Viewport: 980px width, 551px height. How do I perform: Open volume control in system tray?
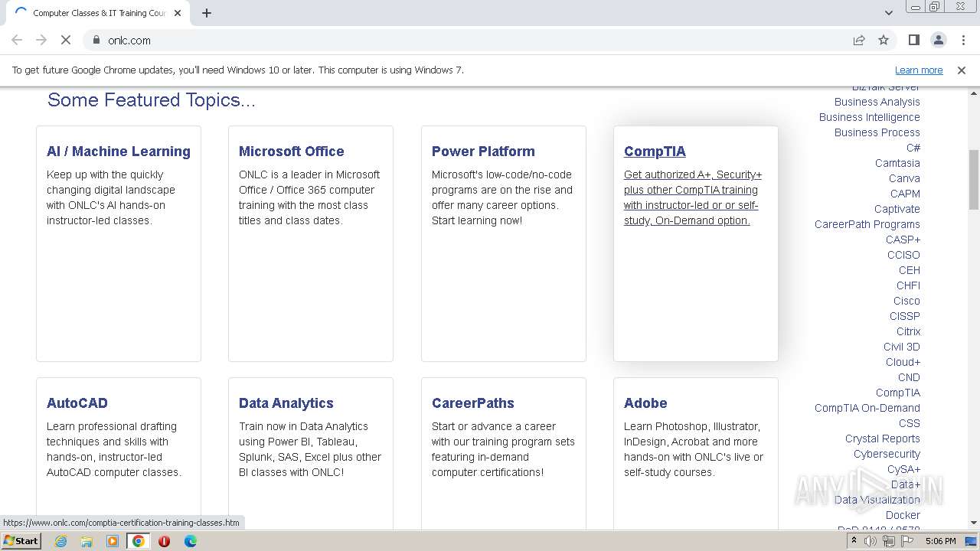click(x=871, y=541)
